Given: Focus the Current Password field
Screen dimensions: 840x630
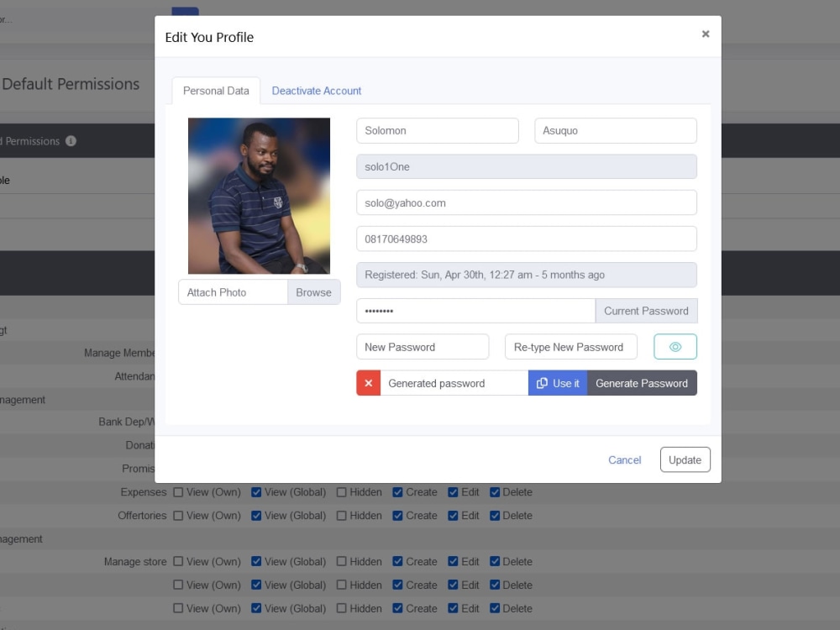Looking at the screenshot, I should (475, 311).
